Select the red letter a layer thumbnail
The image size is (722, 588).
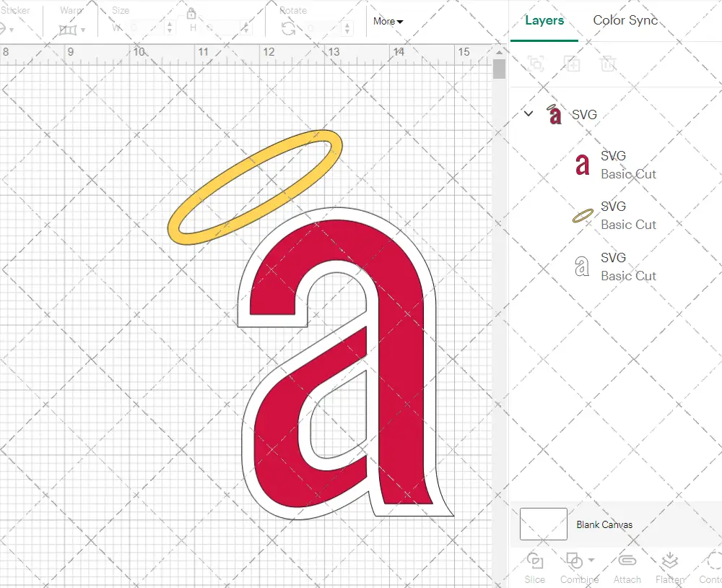pos(583,165)
